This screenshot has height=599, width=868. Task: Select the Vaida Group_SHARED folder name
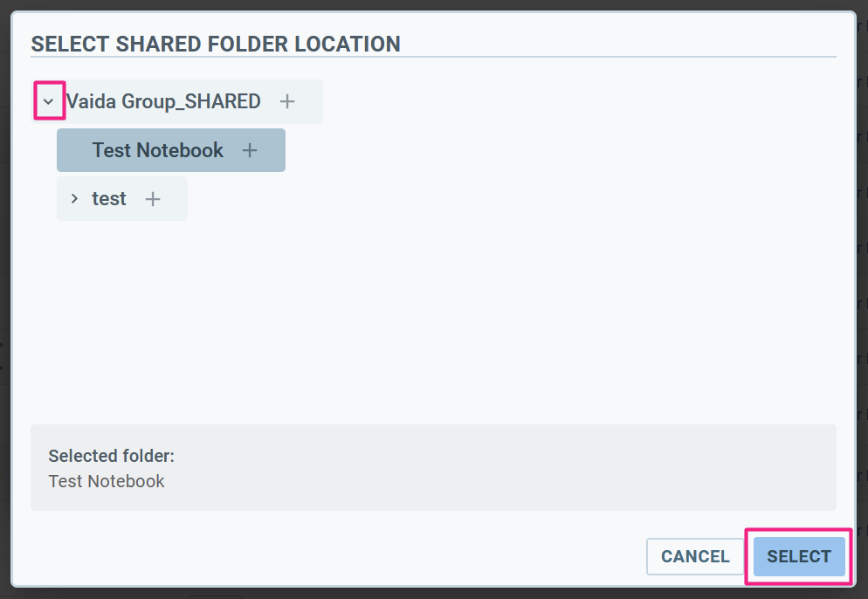[x=163, y=101]
